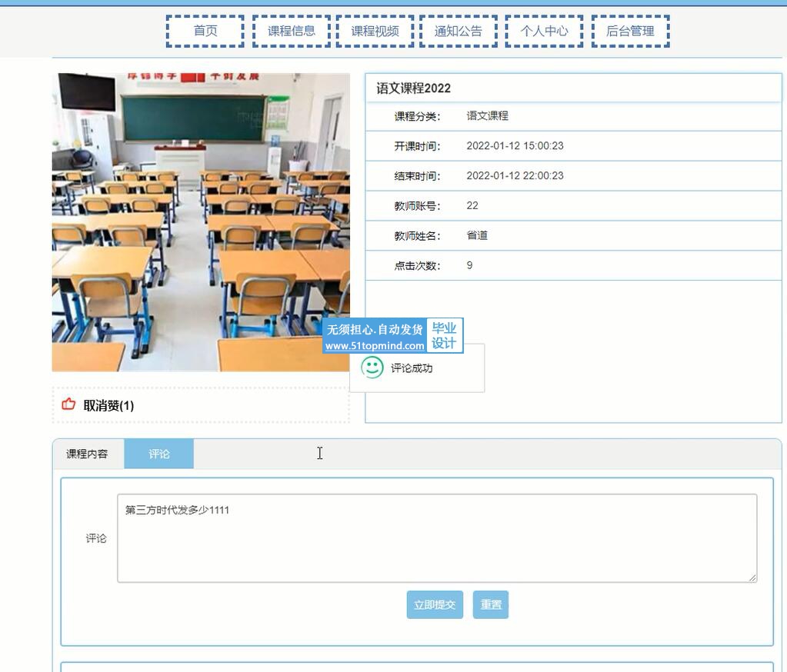This screenshot has height=672, width=787.
Task: Submit the comment with 立即提交
Action: (435, 605)
